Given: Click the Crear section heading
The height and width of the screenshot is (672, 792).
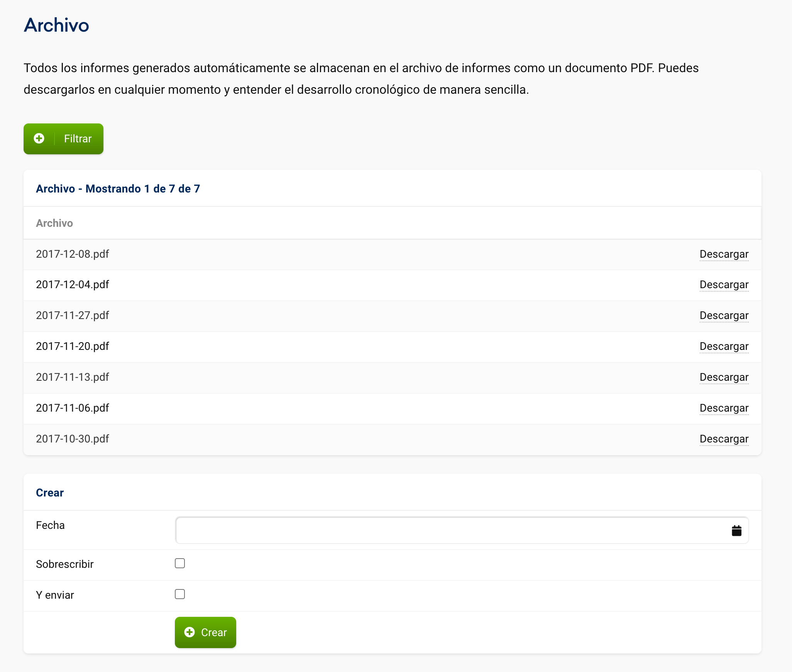Looking at the screenshot, I should pyautogui.click(x=50, y=493).
